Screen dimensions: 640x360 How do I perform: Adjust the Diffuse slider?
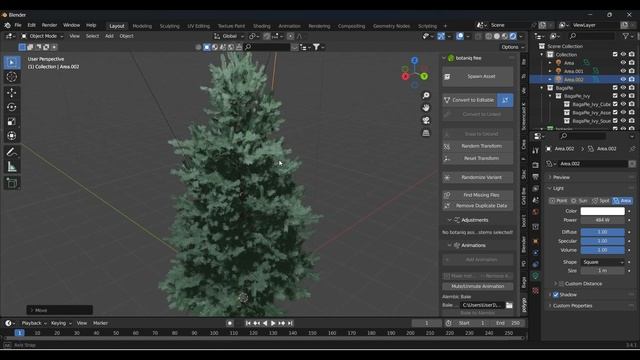click(602, 232)
